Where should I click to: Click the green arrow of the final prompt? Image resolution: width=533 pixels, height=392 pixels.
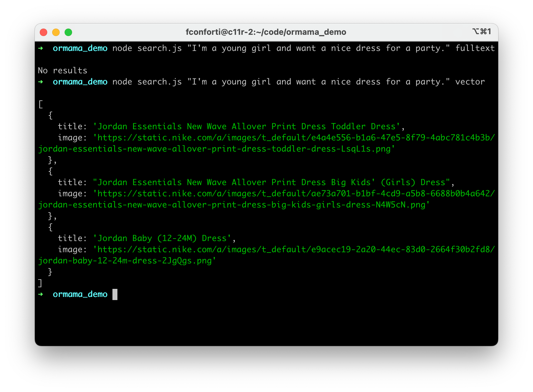tap(41, 294)
